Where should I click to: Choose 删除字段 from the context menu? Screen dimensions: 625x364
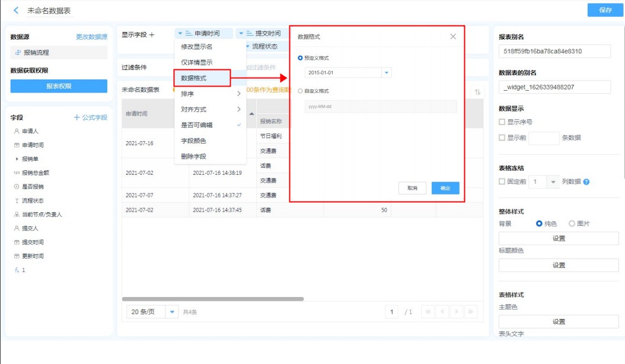pyautogui.click(x=194, y=157)
